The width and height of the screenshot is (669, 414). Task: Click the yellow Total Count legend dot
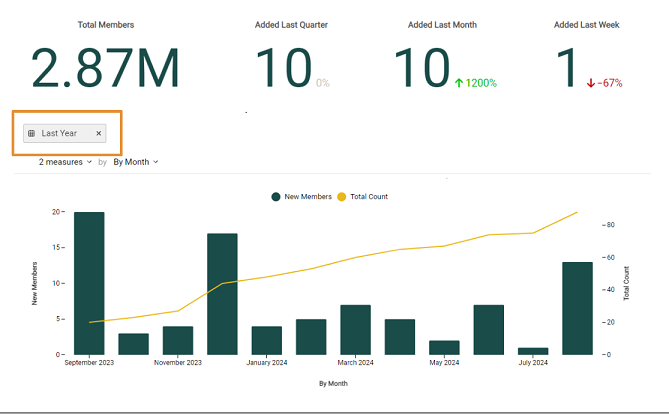341,196
